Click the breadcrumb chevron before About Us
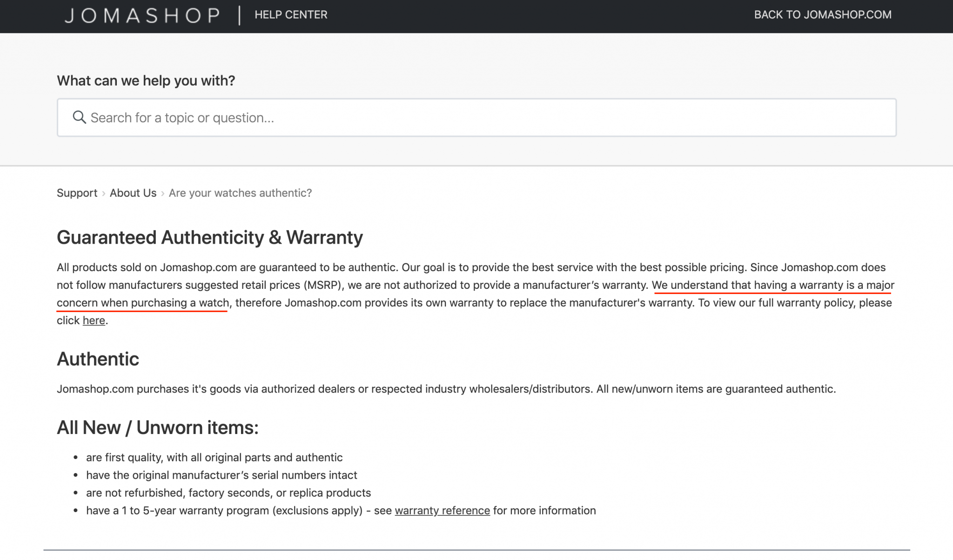 (x=103, y=193)
